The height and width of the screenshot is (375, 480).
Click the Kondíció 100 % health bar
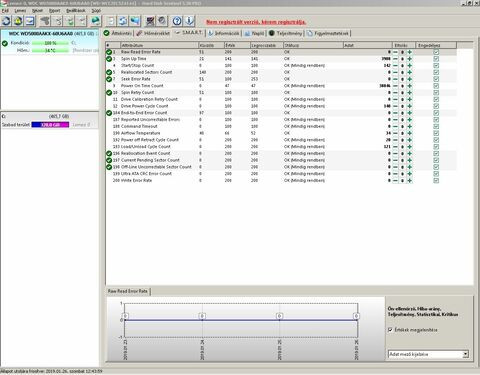tap(50, 43)
